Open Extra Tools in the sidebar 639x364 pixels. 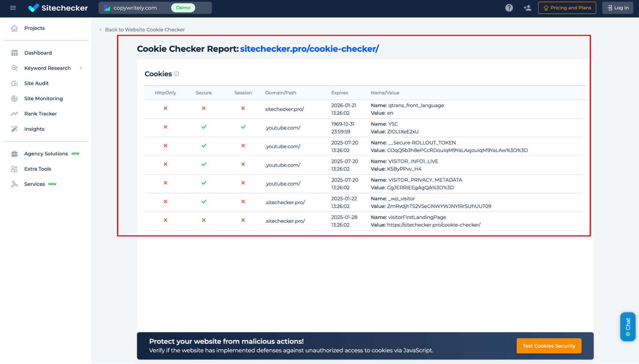click(38, 169)
